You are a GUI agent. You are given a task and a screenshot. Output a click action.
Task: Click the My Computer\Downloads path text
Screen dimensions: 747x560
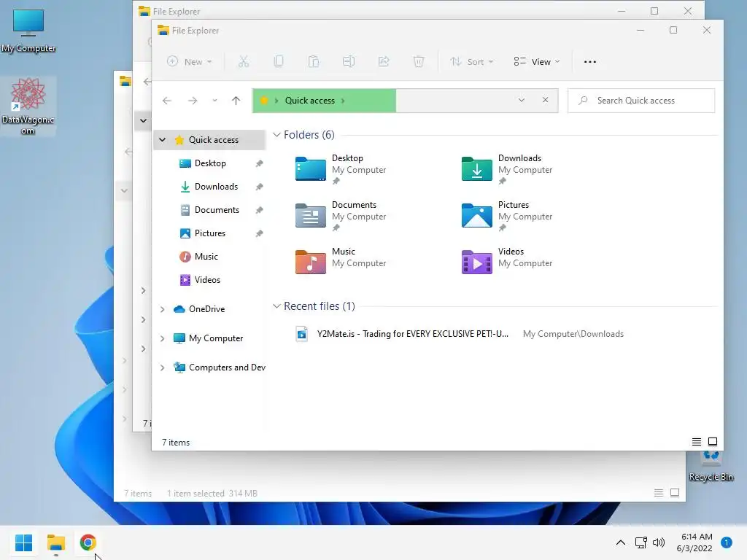pyautogui.click(x=573, y=334)
